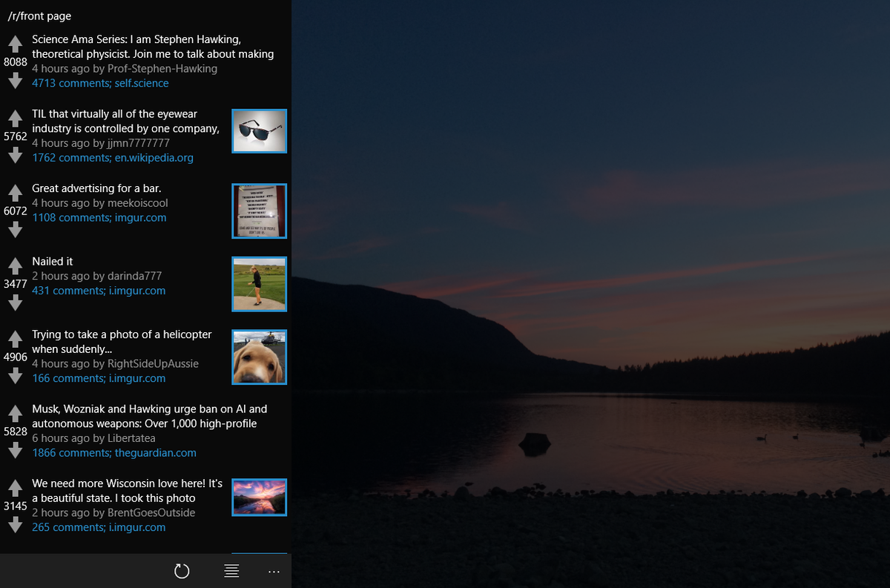Downvote the eyewear industry TIL post

tap(15, 155)
